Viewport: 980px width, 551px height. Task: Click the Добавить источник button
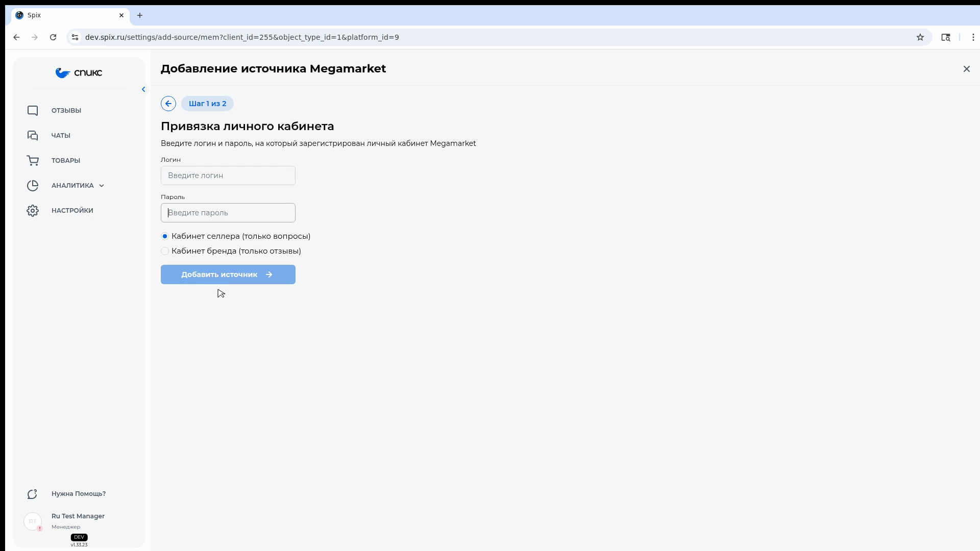click(228, 274)
